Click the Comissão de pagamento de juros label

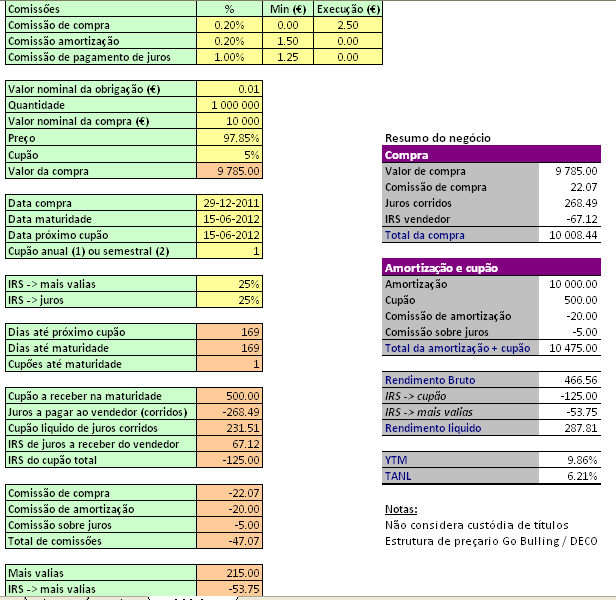coord(101,57)
